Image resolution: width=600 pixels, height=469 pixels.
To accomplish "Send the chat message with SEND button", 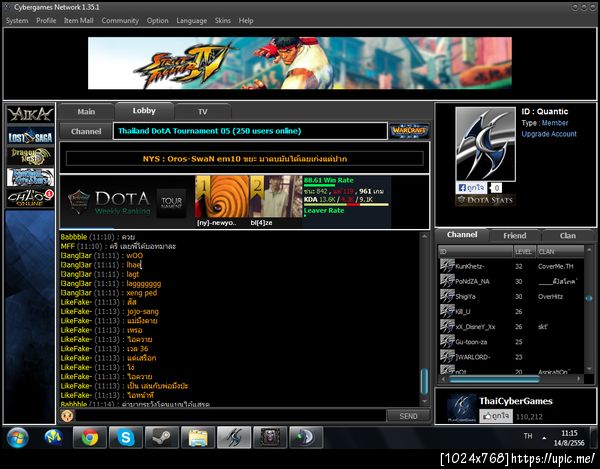I will click(408, 416).
